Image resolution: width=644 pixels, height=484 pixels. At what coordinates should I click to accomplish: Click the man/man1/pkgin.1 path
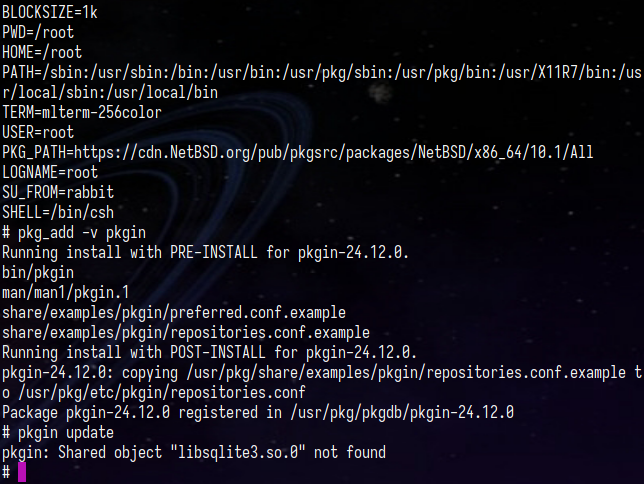tap(66, 293)
